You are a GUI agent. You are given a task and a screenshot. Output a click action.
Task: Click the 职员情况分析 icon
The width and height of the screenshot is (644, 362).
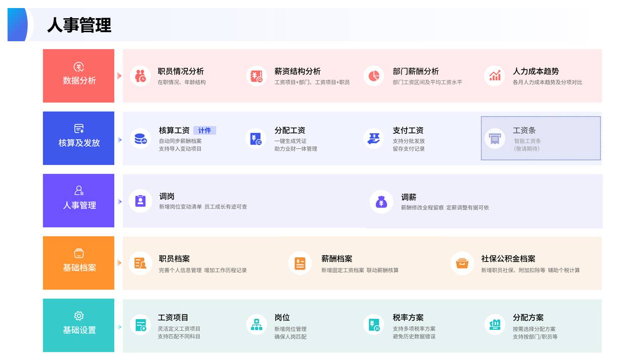click(140, 76)
